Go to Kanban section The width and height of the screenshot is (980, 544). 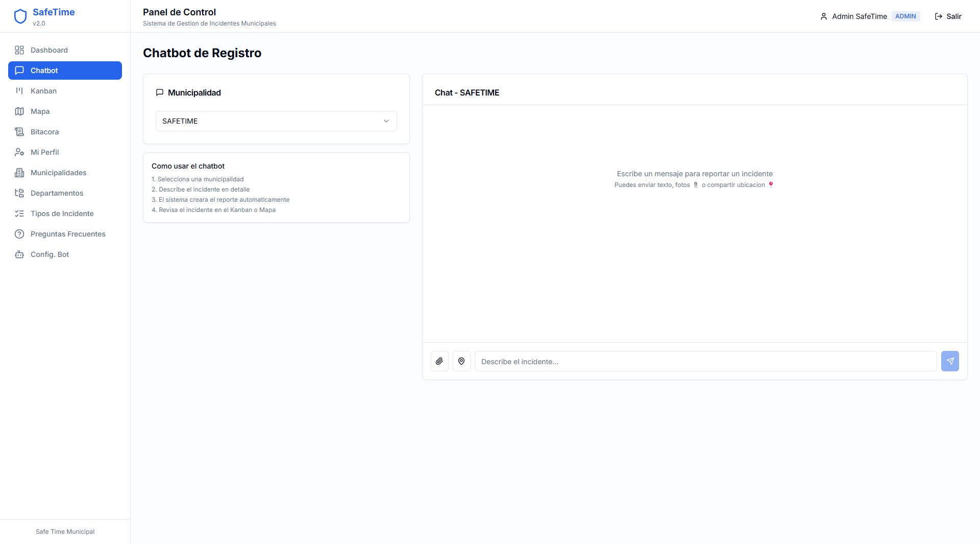(x=65, y=91)
